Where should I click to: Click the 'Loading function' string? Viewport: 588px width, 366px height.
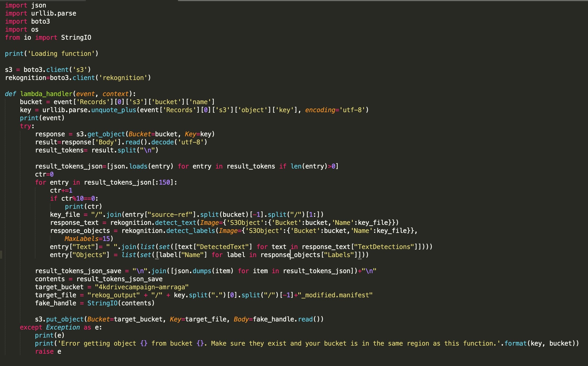click(x=61, y=54)
